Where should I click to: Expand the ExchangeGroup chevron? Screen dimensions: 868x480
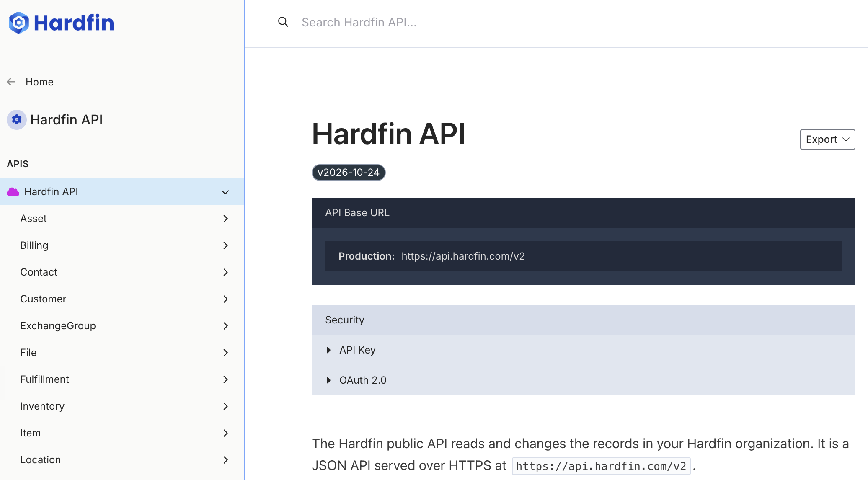tap(226, 326)
